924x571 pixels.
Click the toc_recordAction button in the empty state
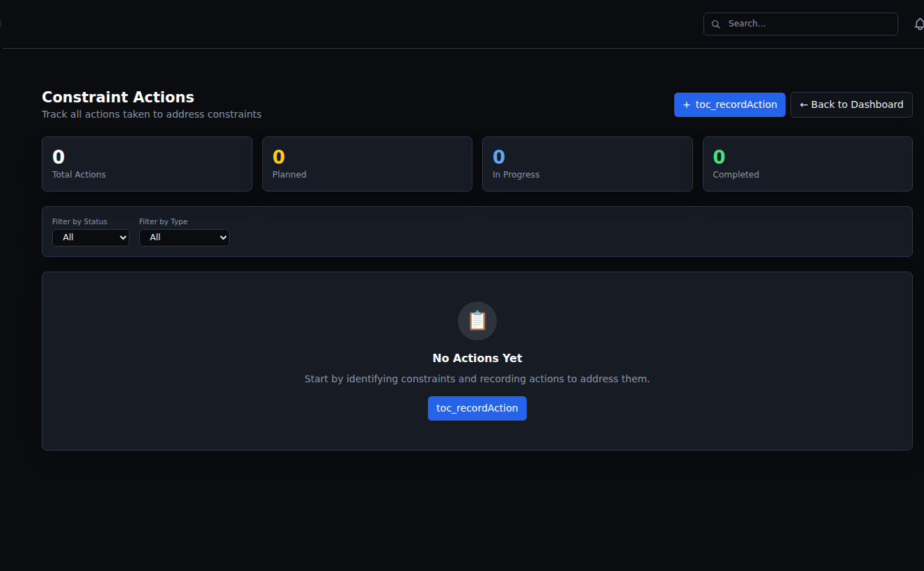477,408
